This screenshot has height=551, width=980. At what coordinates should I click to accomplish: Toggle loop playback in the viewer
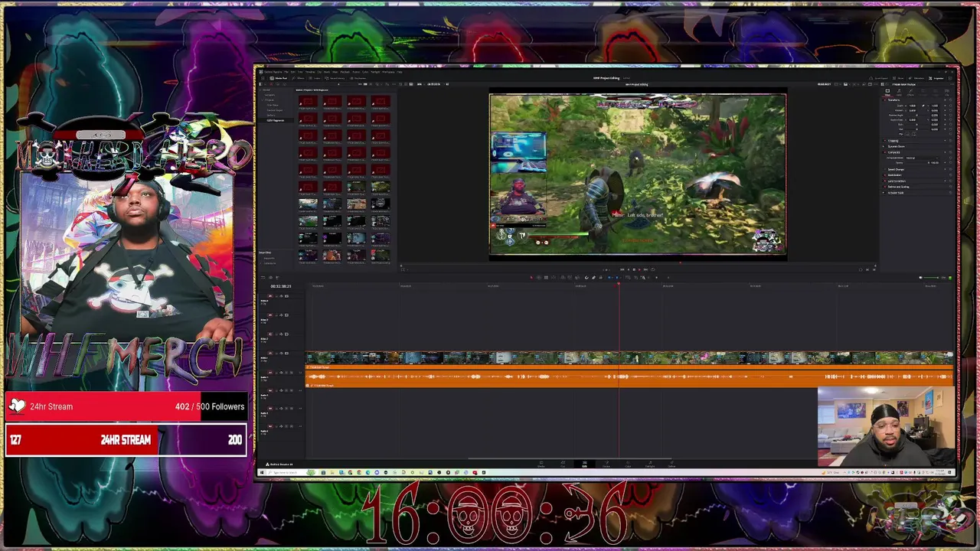(653, 269)
